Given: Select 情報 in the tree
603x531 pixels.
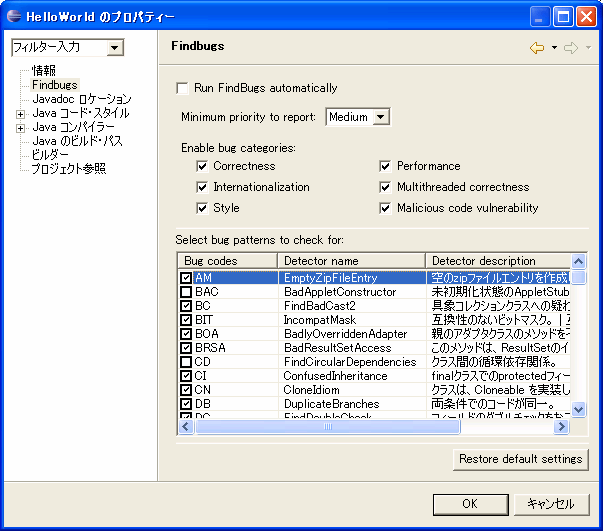Looking at the screenshot, I should pos(44,71).
